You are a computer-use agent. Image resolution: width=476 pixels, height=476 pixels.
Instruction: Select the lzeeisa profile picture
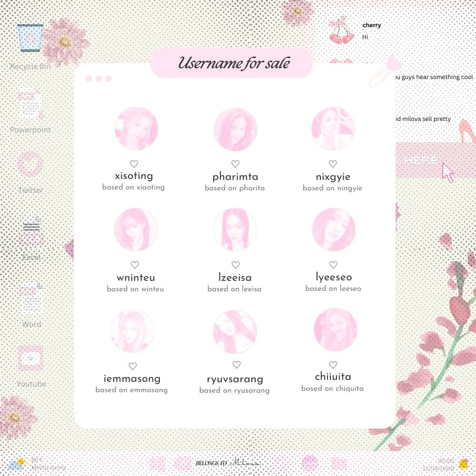pos(235,229)
